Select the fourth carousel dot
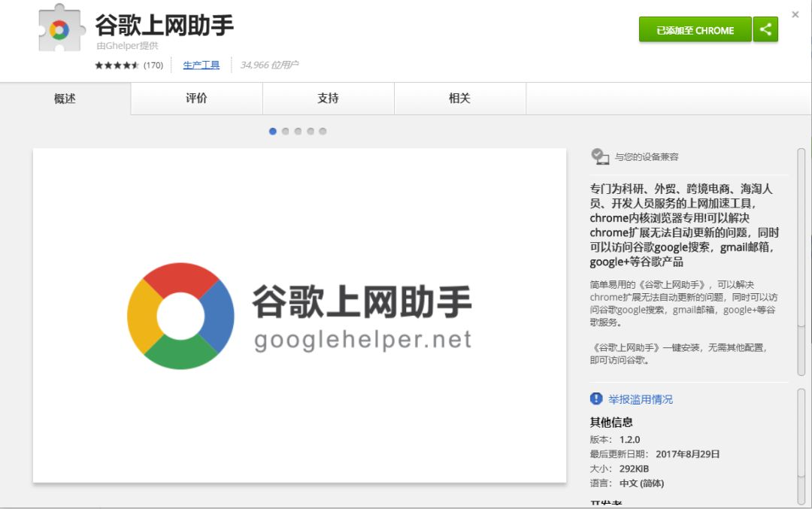Image resolution: width=812 pixels, height=509 pixels. point(311,132)
